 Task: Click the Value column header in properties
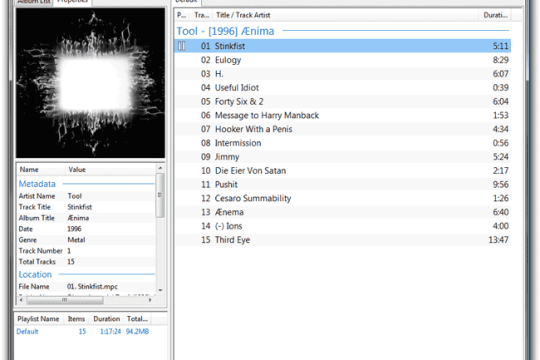[110, 169]
